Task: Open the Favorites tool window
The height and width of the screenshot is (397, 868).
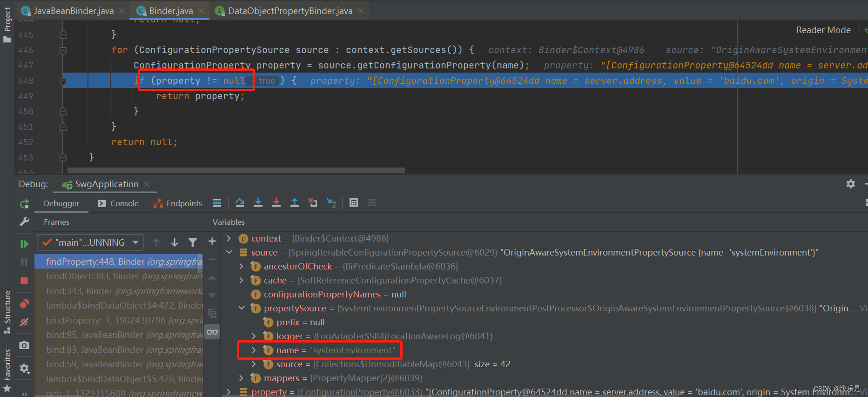Action: point(7,370)
